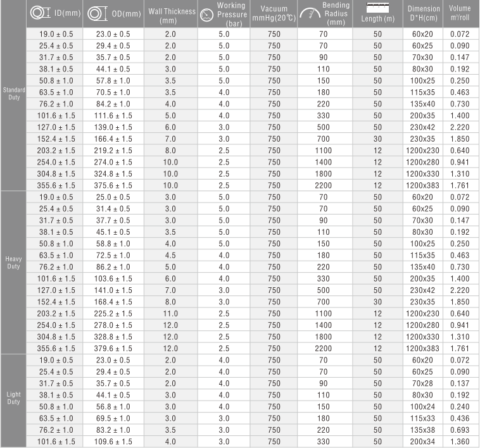Click the bending radius arc icon
The height and width of the screenshot is (448, 480).
coord(310,13)
